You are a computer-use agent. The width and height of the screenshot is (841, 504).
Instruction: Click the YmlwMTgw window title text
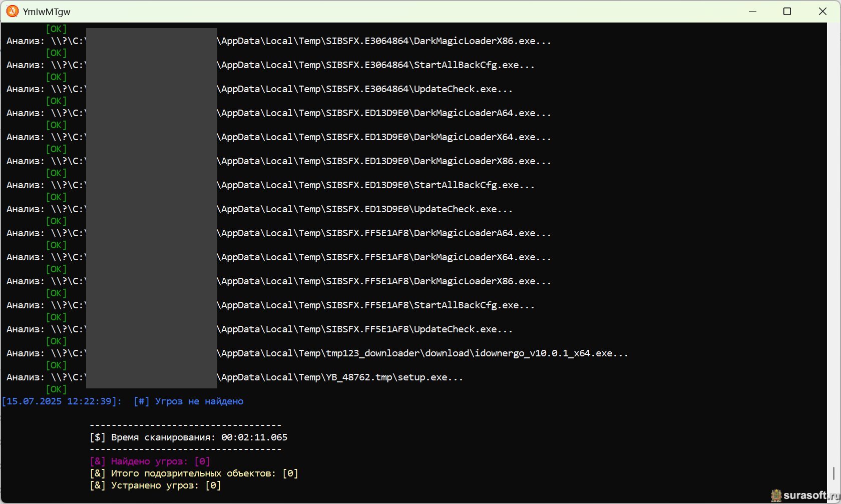[47, 12]
